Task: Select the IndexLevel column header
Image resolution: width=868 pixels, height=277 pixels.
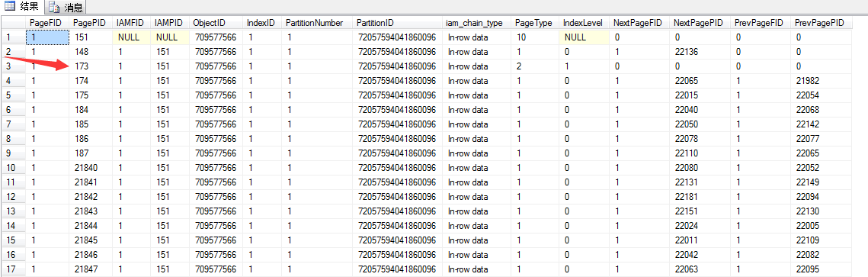Action: click(585, 23)
